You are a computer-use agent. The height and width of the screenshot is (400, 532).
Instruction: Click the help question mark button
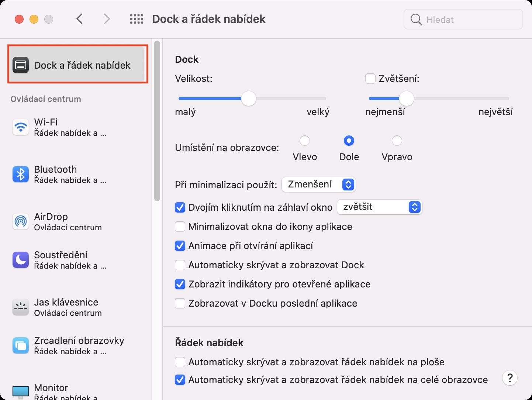pyautogui.click(x=509, y=378)
